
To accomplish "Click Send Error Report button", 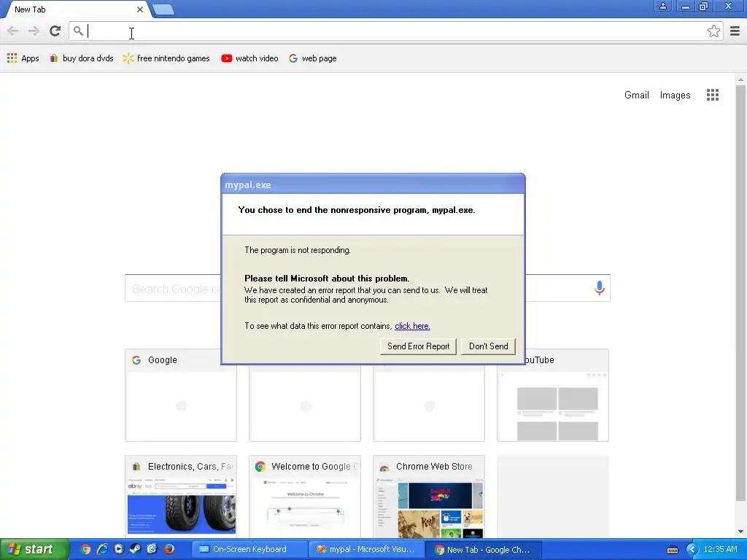I will point(418,346).
